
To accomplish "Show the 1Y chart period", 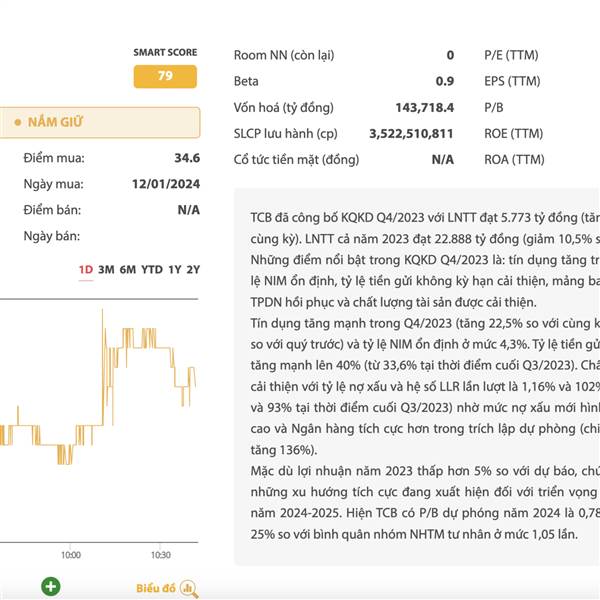I will coord(175,270).
